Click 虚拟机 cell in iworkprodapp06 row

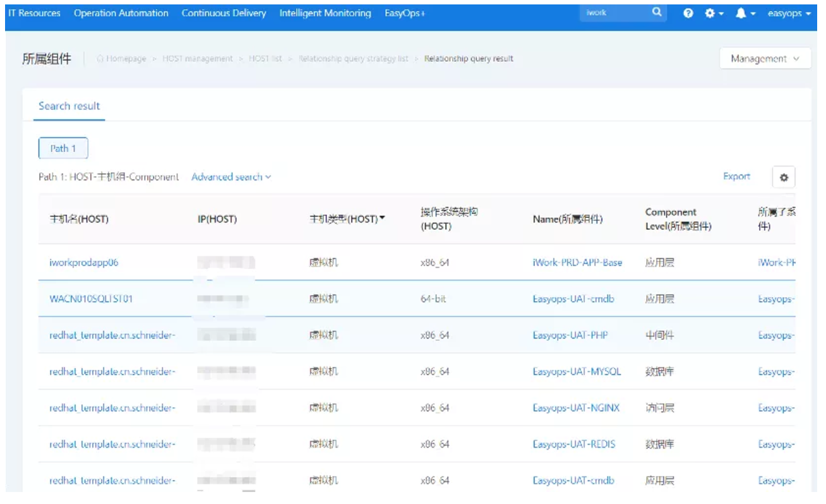(x=323, y=263)
